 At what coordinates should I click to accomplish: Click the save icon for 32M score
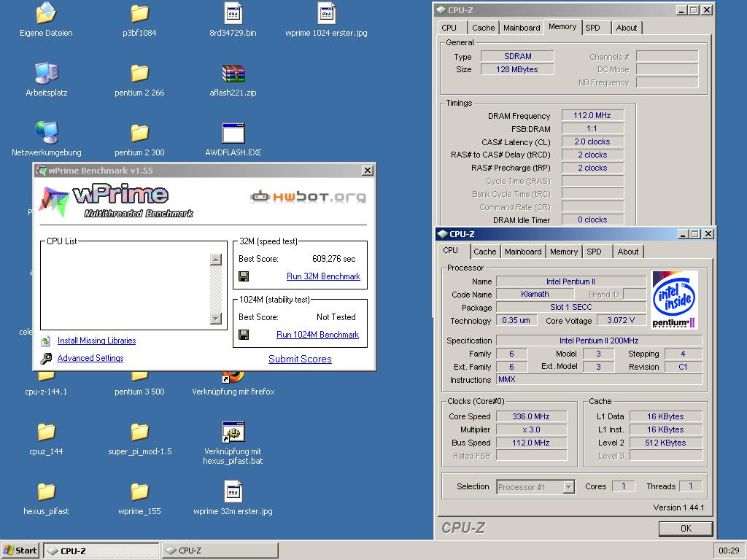(244, 276)
